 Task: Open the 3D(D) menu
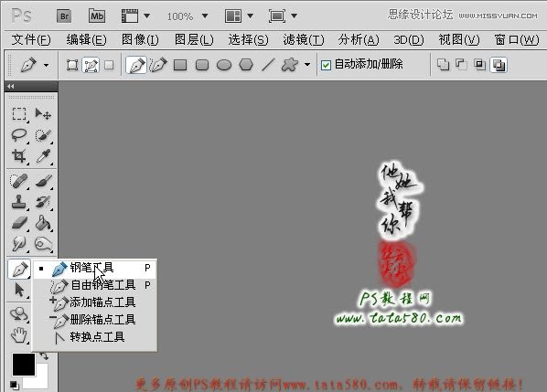click(409, 40)
